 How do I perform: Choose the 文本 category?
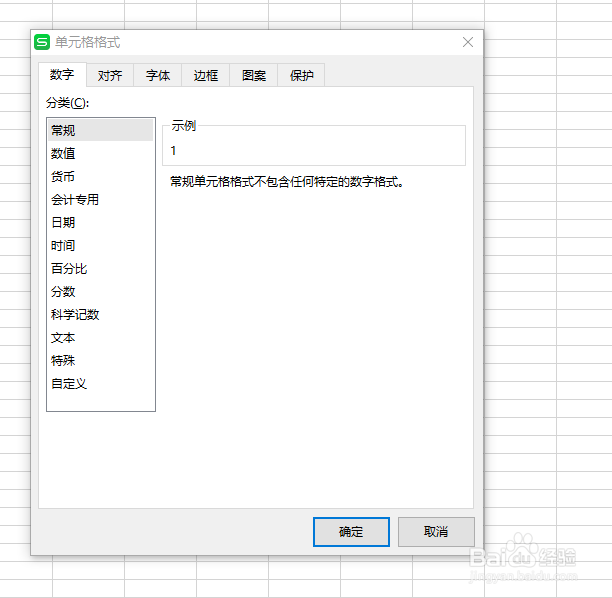click(101, 338)
